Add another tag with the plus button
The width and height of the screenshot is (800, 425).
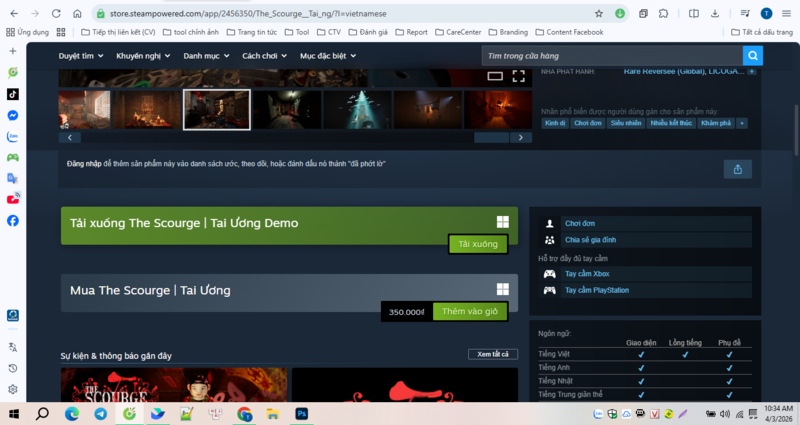742,123
